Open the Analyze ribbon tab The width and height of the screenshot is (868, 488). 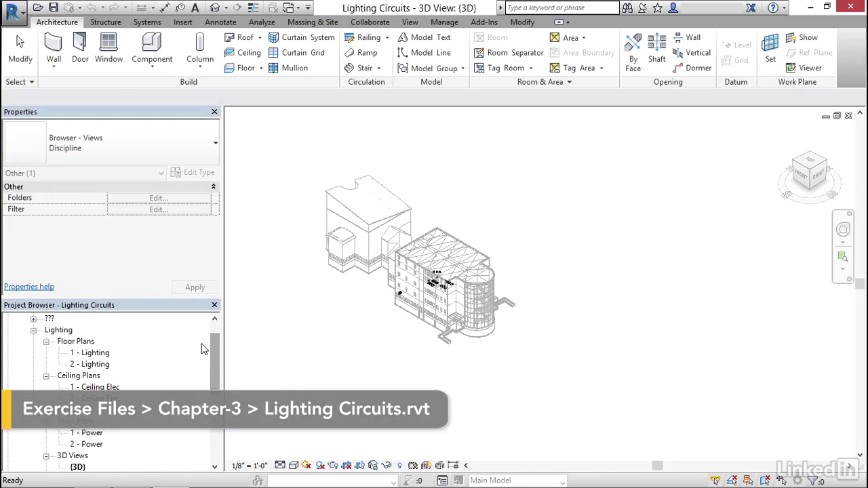[262, 22]
